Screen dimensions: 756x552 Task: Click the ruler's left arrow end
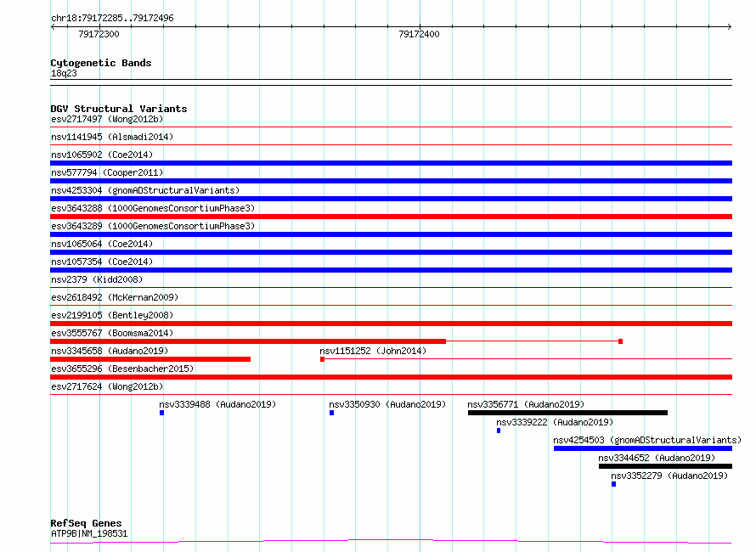(x=53, y=26)
